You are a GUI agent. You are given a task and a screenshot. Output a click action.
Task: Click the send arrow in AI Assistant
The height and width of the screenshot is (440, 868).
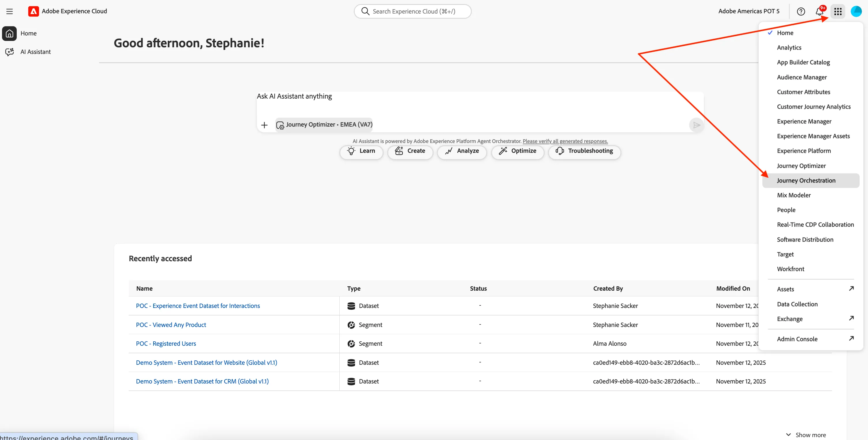tap(697, 125)
